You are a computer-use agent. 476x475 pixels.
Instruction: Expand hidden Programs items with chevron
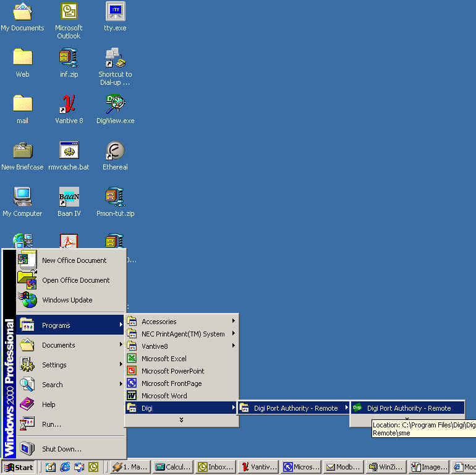[x=181, y=420]
